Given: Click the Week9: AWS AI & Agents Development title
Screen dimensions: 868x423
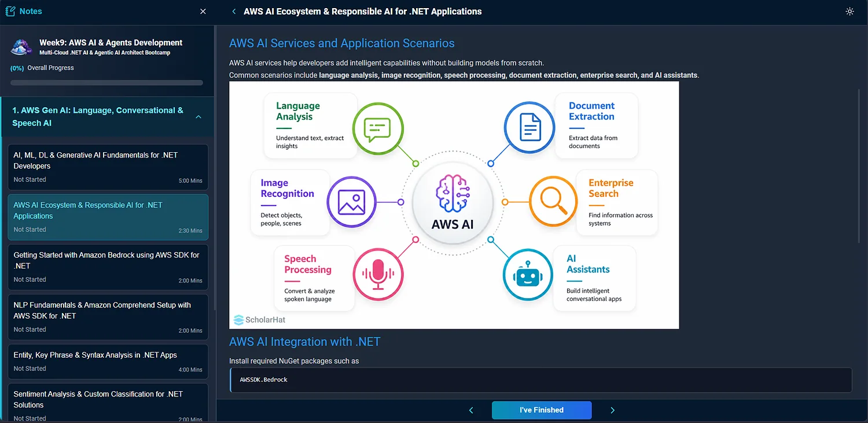Looking at the screenshot, I should point(111,42).
